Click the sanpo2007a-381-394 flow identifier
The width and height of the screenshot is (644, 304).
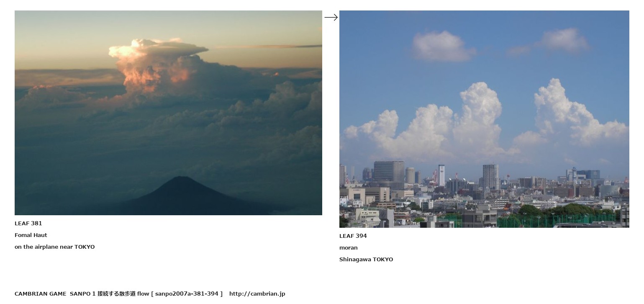point(187,294)
